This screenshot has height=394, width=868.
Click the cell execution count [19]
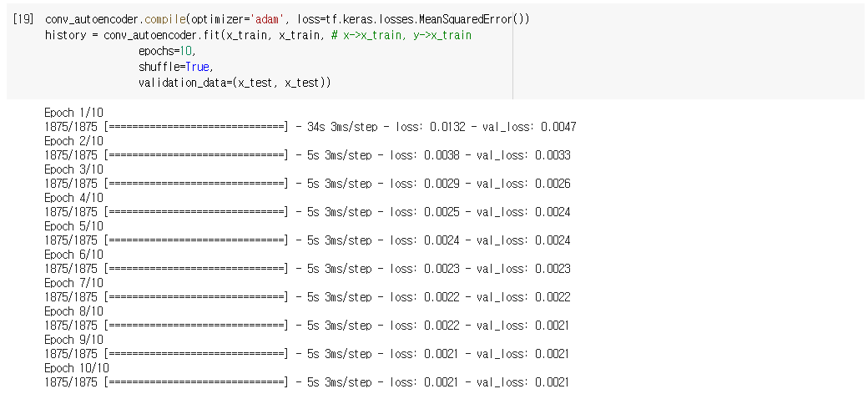[24, 20]
